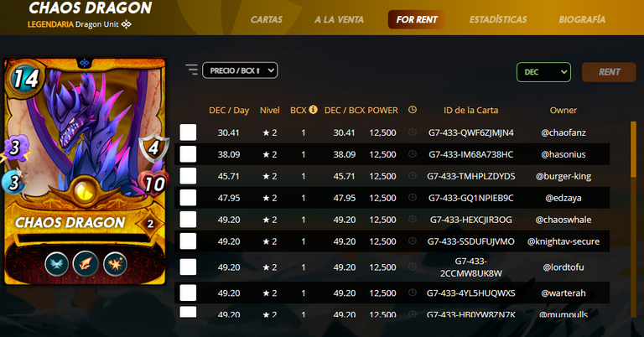Viewport: 644px width, 337px height.
Task: Click card ID G7-433-2CCMW8UK8W
Action: pyautogui.click(x=471, y=267)
